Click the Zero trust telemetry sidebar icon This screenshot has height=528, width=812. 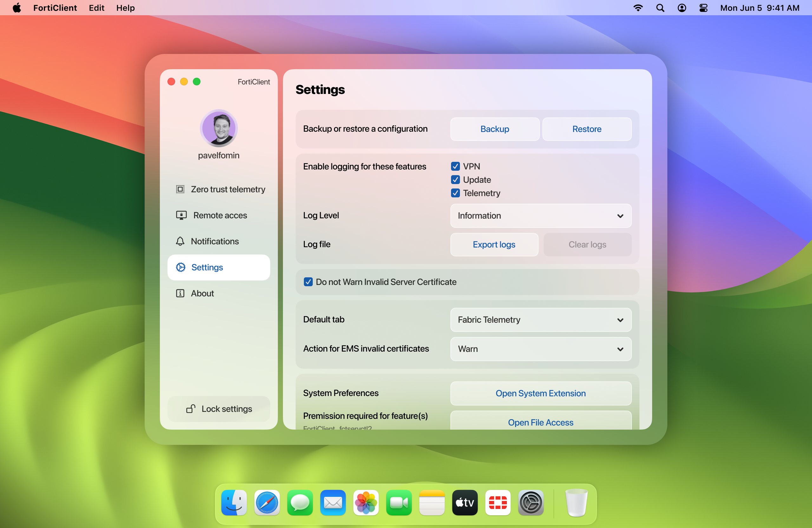click(x=180, y=189)
